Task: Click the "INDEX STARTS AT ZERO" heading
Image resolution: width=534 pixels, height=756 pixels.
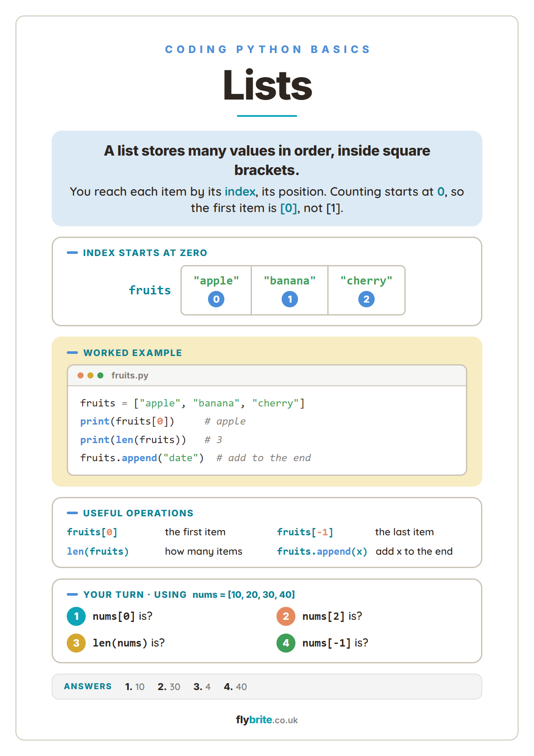Action: 145,253
